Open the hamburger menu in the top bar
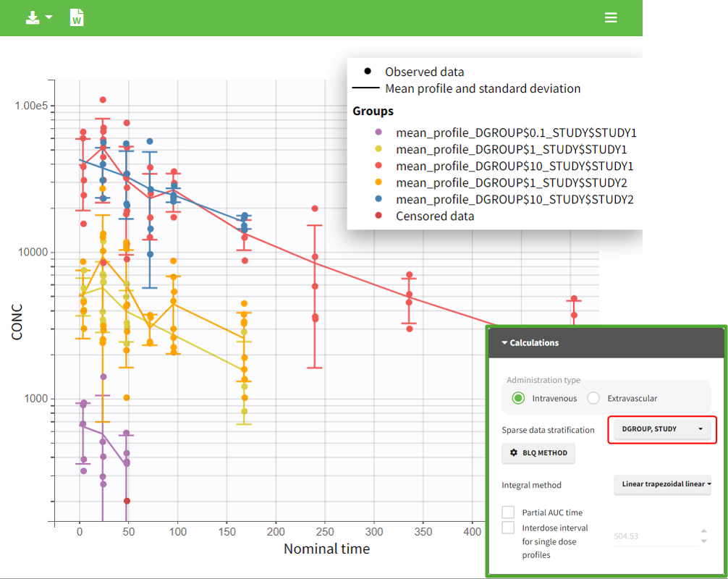728x579 pixels. click(x=611, y=18)
